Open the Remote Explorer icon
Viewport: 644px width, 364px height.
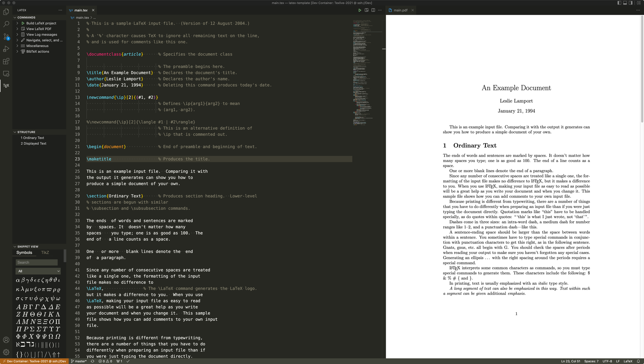tap(6, 73)
